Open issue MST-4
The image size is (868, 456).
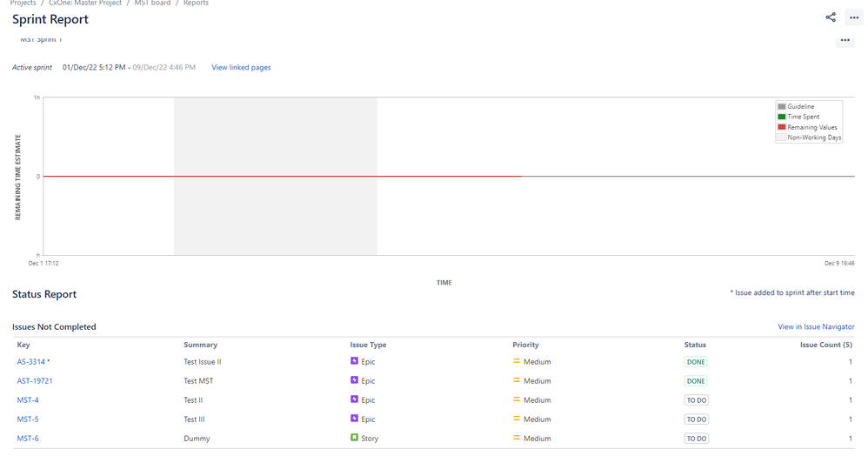coord(28,400)
